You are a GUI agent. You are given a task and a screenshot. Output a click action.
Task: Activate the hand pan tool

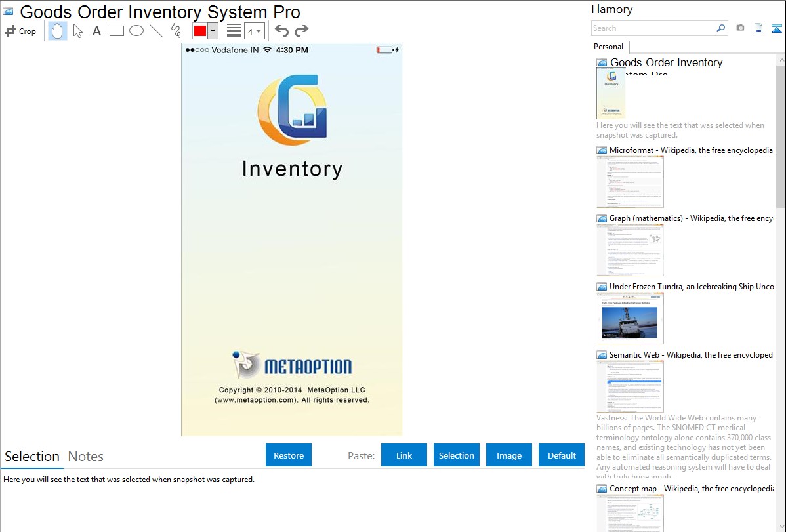coord(58,31)
